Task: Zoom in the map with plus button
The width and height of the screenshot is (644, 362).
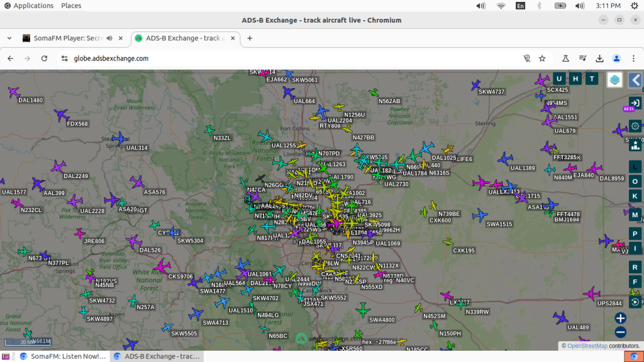Action: (x=620, y=317)
